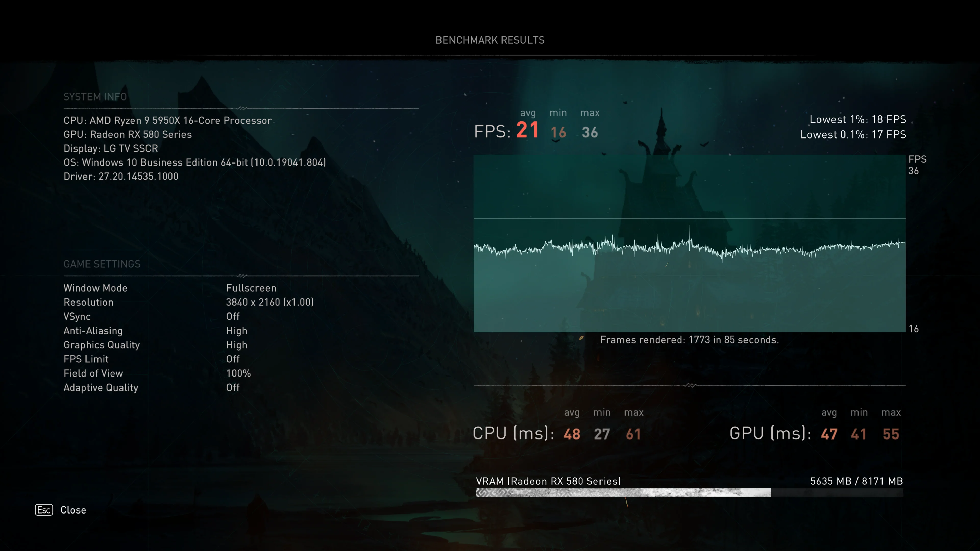Click the Esc key icon
This screenshot has height=551, width=980.
(x=44, y=510)
